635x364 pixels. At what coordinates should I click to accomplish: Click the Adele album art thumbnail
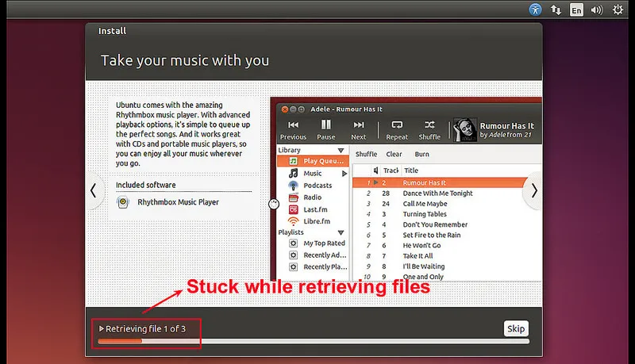pyautogui.click(x=464, y=129)
